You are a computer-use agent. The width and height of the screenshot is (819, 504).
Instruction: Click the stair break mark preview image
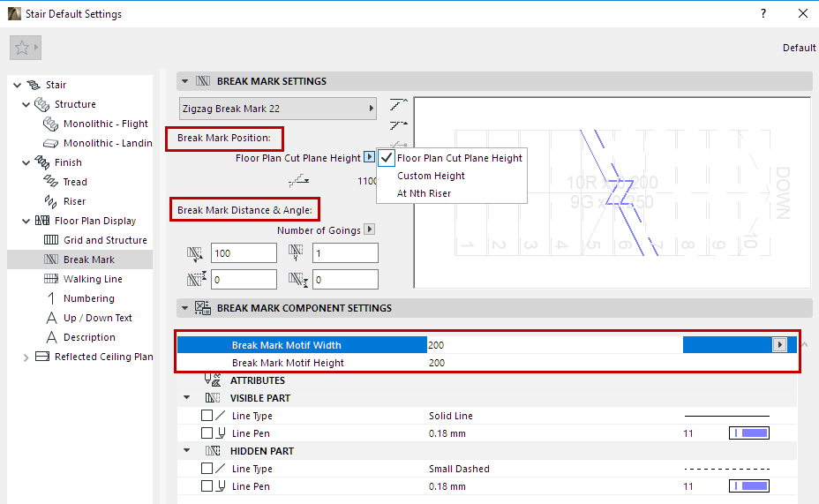(612, 192)
